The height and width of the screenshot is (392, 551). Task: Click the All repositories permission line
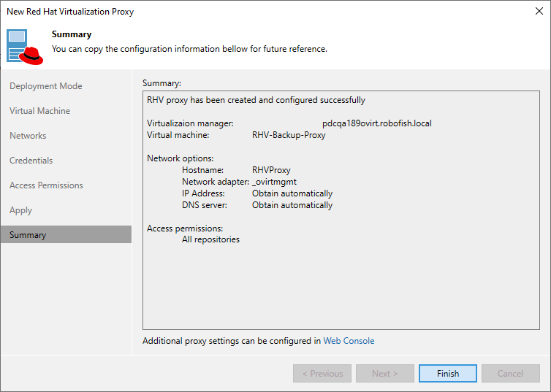click(210, 239)
